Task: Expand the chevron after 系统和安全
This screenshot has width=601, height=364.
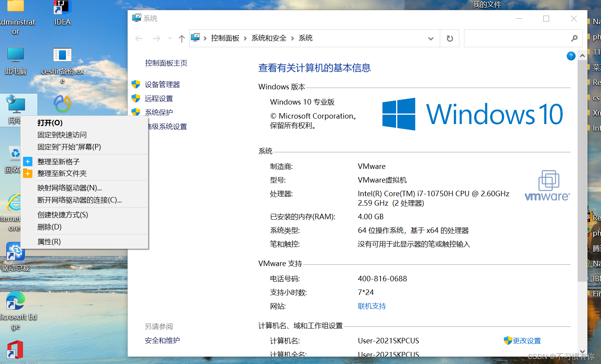Action: tap(292, 38)
